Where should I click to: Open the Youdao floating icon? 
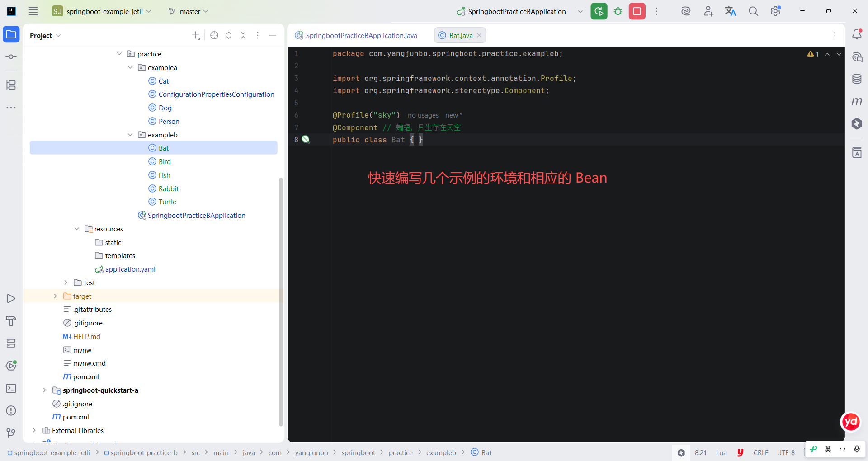point(851,422)
